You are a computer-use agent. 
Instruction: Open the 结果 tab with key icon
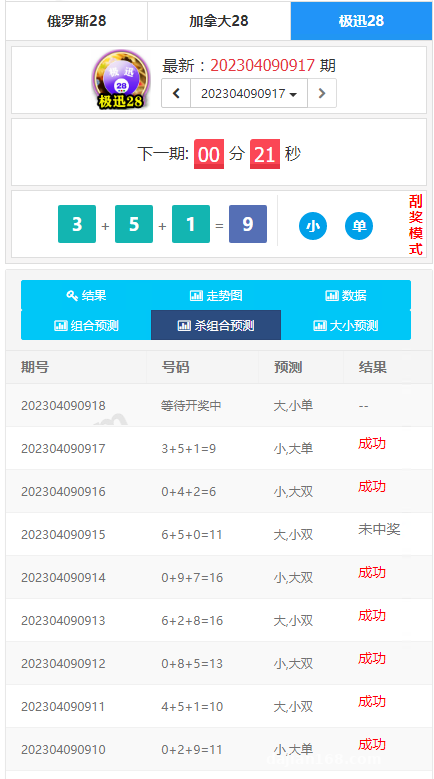(x=86, y=296)
